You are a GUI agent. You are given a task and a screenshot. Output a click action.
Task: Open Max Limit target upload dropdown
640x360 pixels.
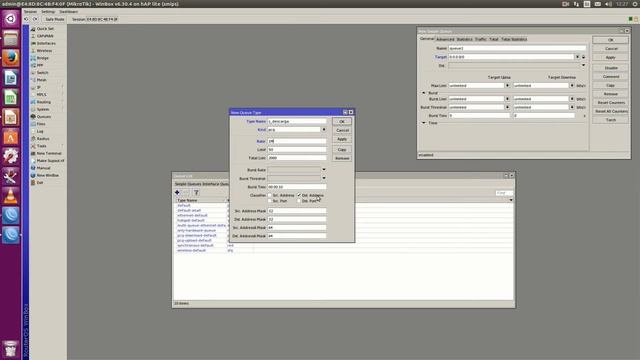pos(507,85)
